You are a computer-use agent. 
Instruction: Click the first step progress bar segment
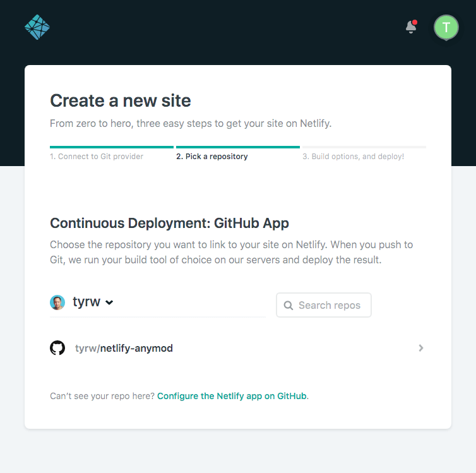pos(112,147)
